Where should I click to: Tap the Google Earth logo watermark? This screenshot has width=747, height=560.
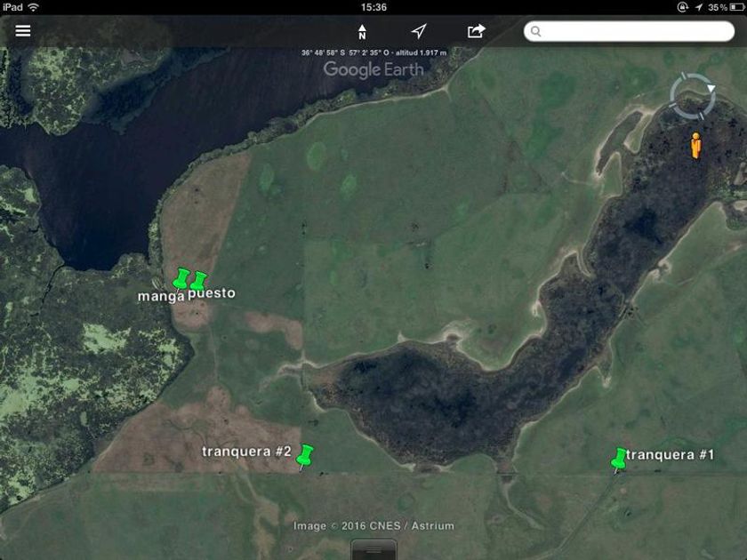(373, 69)
